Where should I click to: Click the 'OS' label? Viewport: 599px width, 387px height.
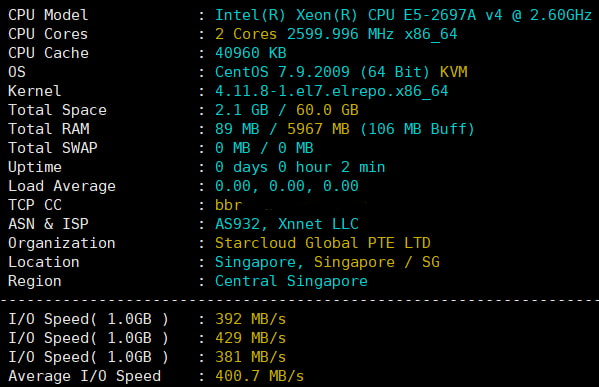click(x=17, y=72)
